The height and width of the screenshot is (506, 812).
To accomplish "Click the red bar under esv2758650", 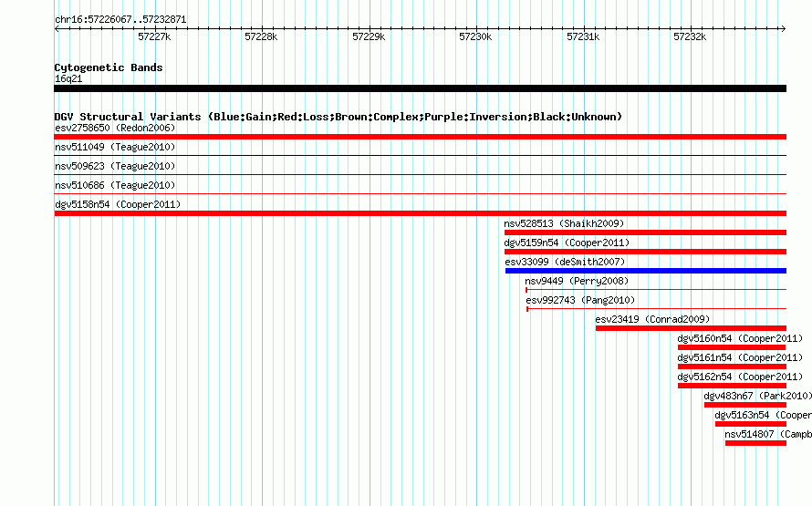I will pyautogui.click(x=420, y=137).
